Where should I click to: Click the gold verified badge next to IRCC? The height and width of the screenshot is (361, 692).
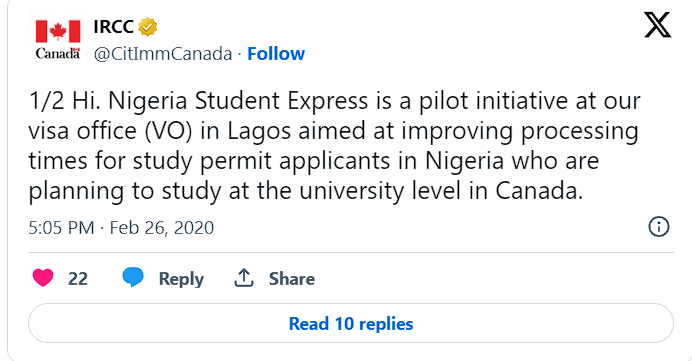[x=148, y=27]
